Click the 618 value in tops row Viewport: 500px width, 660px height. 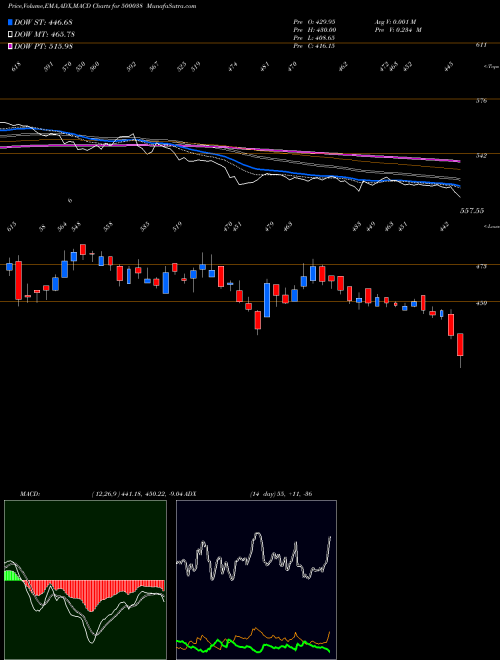coord(17,67)
